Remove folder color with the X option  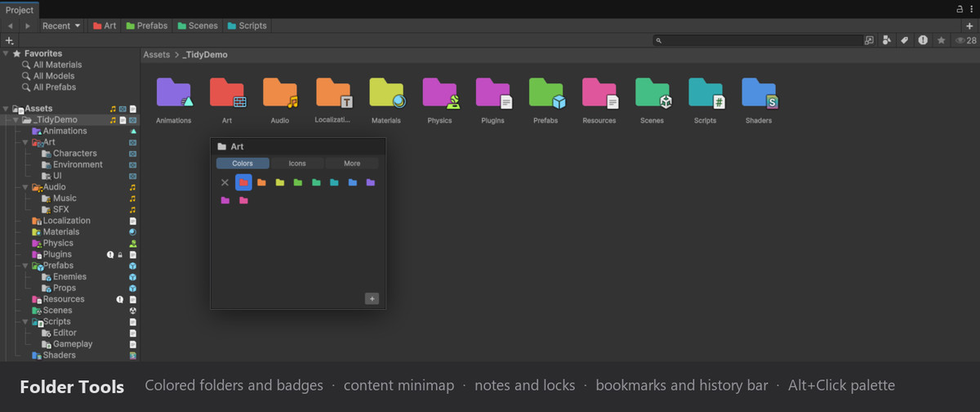[x=225, y=182]
